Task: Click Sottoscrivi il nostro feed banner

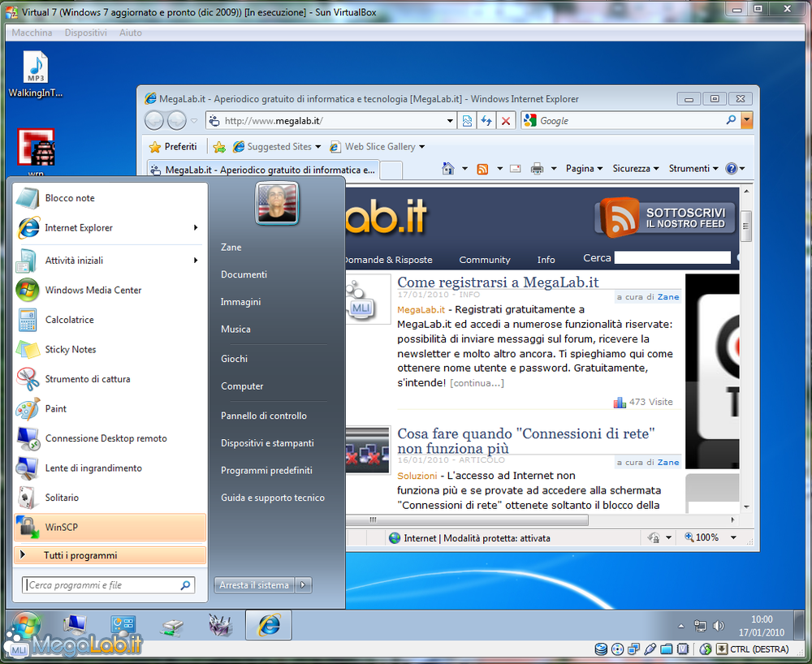Action: [666, 218]
